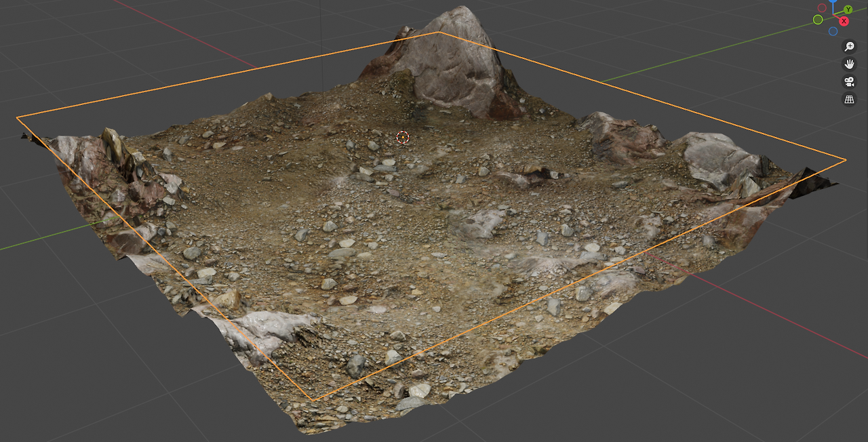Click the hollow red -X sphere on gizmo

[x=822, y=7]
